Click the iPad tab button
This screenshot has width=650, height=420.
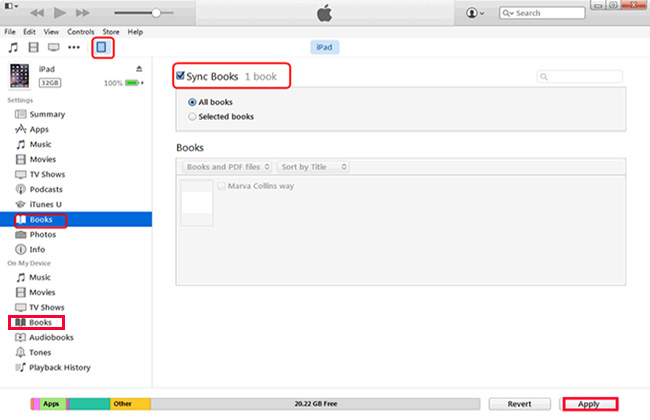(x=325, y=47)
